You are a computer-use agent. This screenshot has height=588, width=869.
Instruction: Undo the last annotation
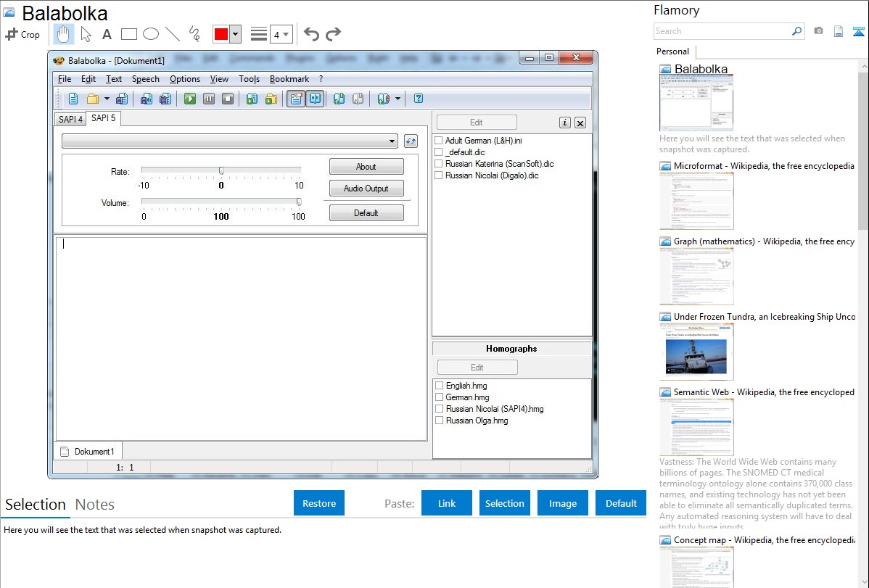coord(311,34)
